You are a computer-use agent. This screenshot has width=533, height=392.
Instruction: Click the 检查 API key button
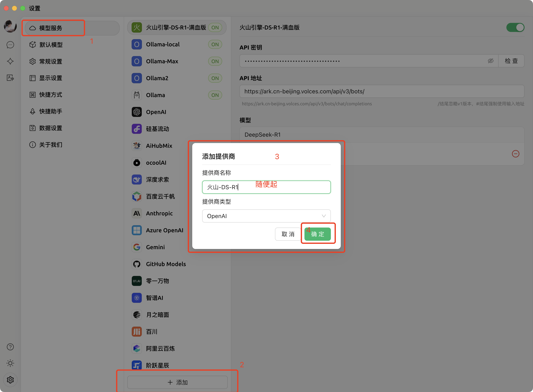click(511, 61)
